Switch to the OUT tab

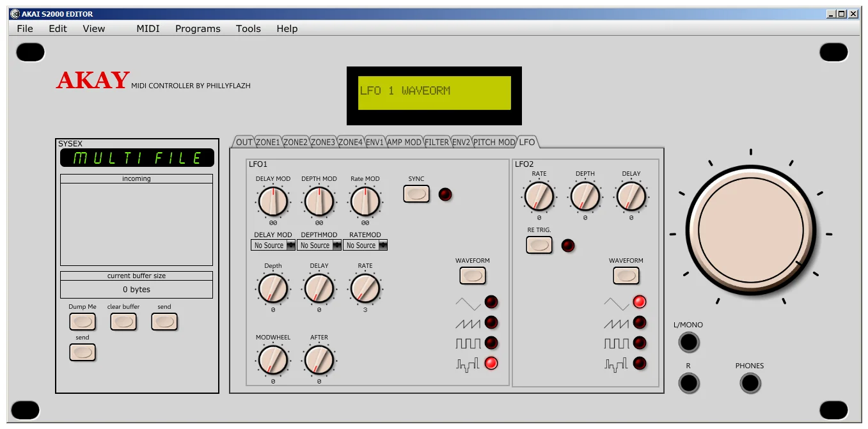click(244, 142)
